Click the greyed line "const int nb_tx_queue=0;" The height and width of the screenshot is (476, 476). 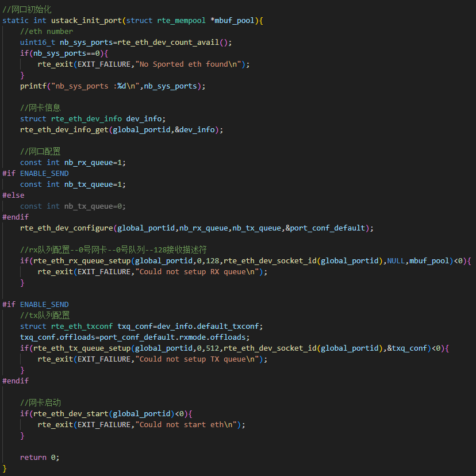point(73,206)
